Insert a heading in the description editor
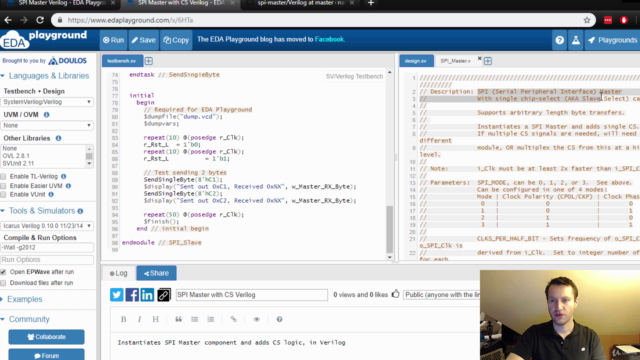This screenshot has width=640, height=360. 156,319
